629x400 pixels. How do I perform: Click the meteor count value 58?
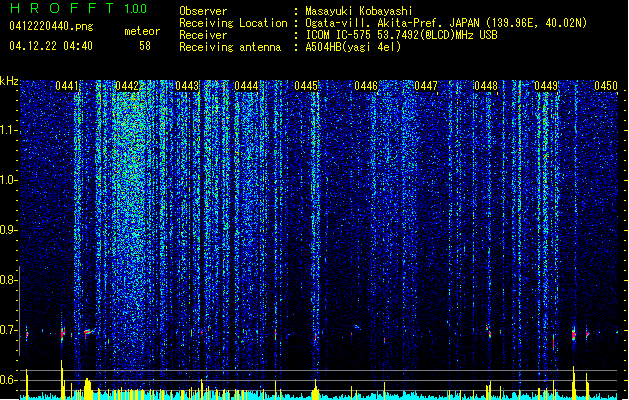[x=145, y=46]
